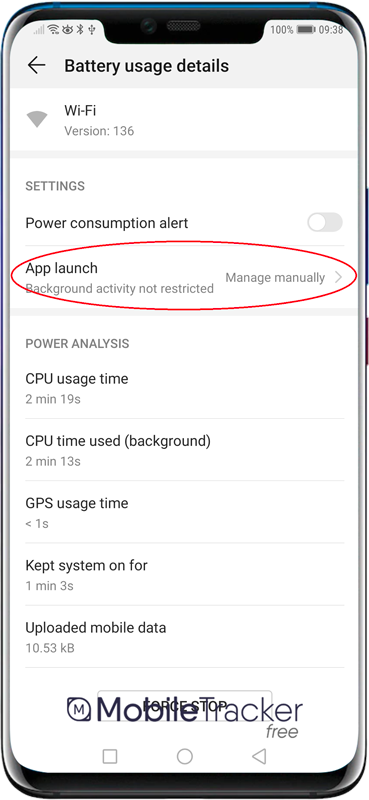Screen dimensions: 369x800
Task: Tap the triangle back navigation icon
Action: 259,756
